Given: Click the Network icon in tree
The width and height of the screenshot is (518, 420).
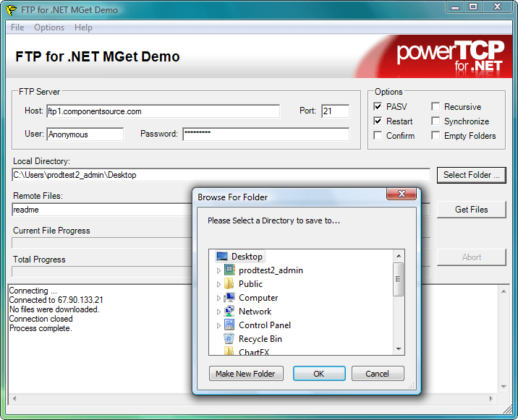Looking at the screenshot, I should 229,312.
